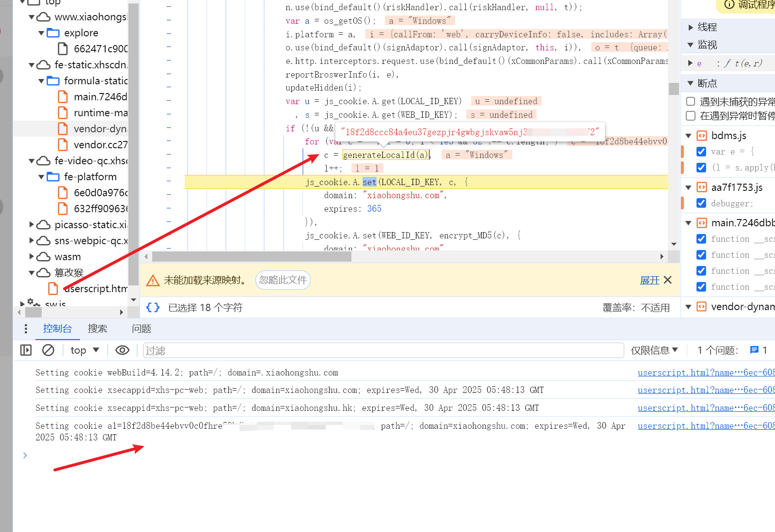The image size is (775, 532).
Task: Open userscript link on a1 cookie row
Action: tap(706, 426)
